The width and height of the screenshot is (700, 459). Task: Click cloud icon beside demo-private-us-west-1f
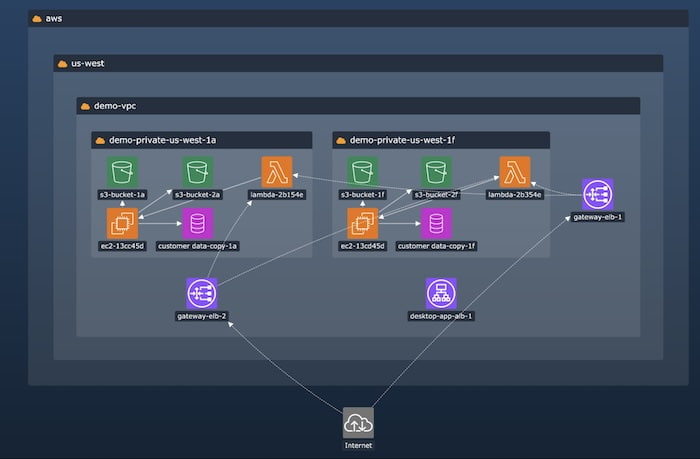pos(341,141)
